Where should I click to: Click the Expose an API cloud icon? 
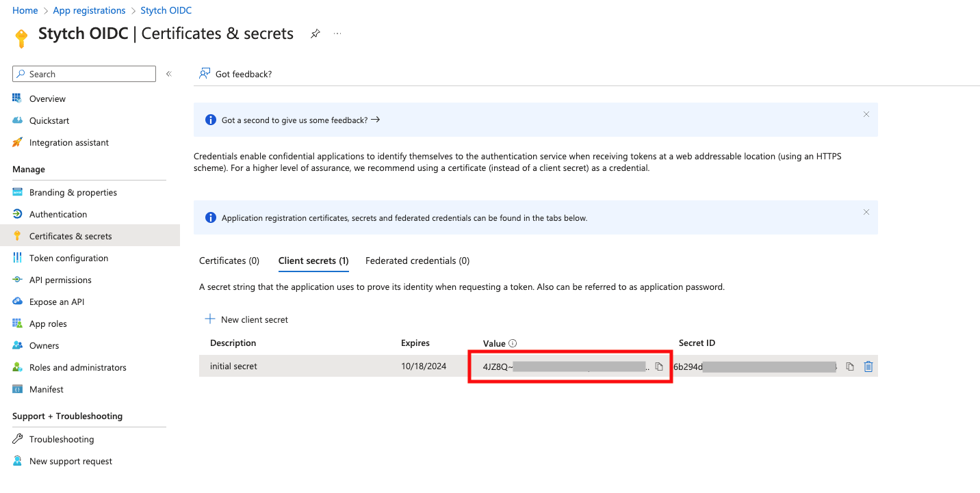(x=17, y=302)
